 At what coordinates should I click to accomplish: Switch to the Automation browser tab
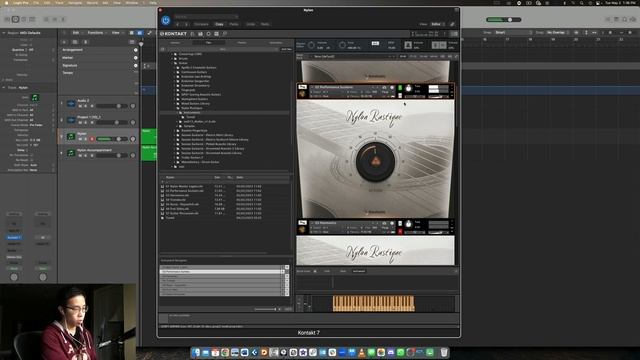pyautogui.click(x=276, y=42)
